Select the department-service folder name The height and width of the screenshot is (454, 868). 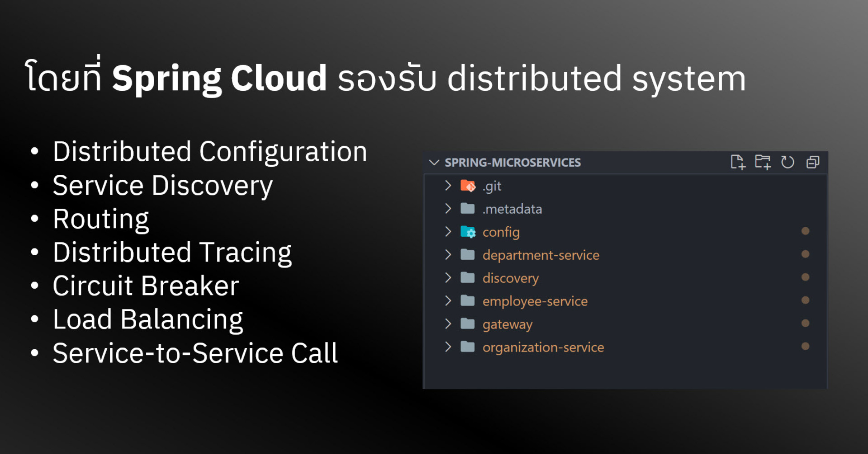pos(541,255)
